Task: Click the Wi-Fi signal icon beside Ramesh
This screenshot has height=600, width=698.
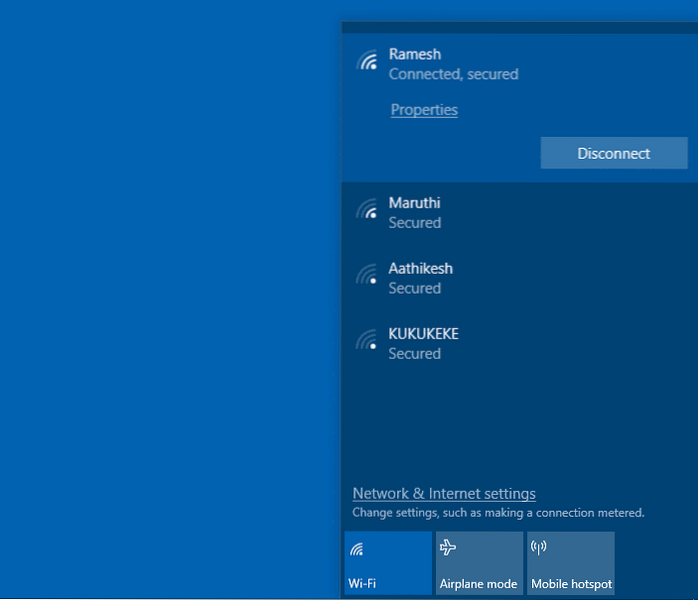Action: [x=367, y=62]
